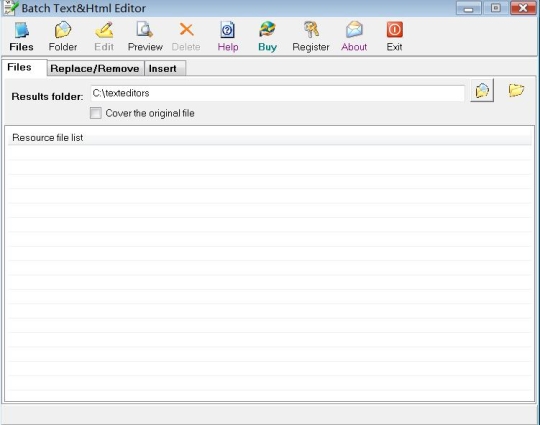Open the results folder yellow icon
The height and width of the screenshot is (425, 540).
click(x=516, y=91)
